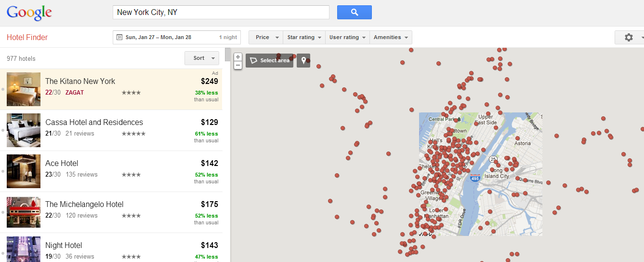Image resolution: width=644 pixels, height=262 pixels.
Task: Click the $142 price for Ace Hotel
Action: point(210,164)
